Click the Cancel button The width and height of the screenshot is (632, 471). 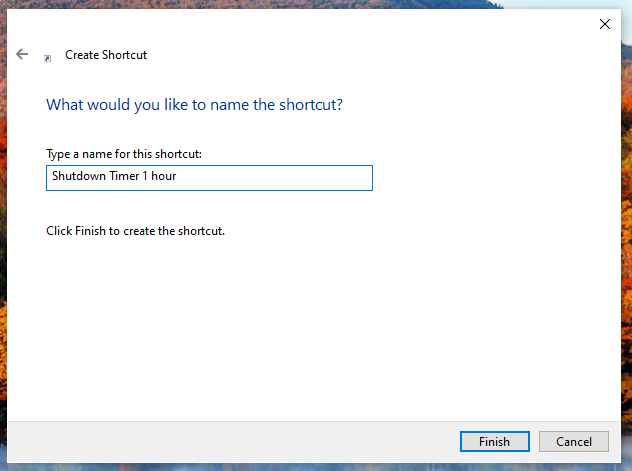tap(574, 442)
